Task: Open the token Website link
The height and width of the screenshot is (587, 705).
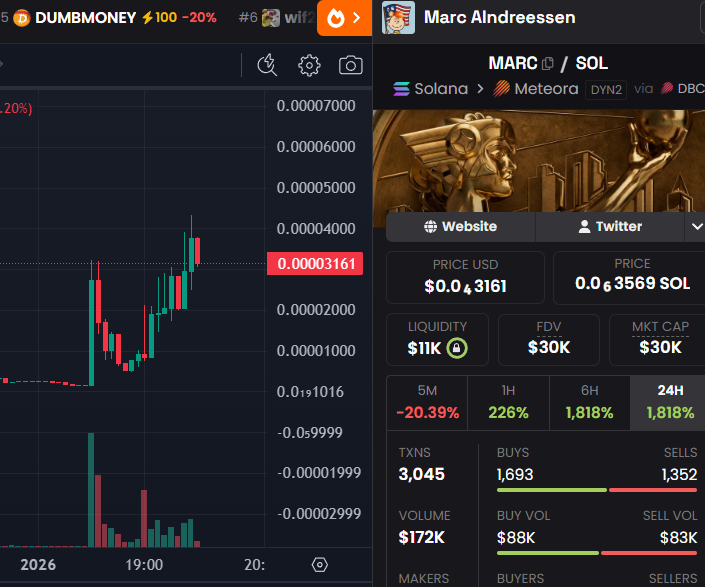Action: coord(460,227)
